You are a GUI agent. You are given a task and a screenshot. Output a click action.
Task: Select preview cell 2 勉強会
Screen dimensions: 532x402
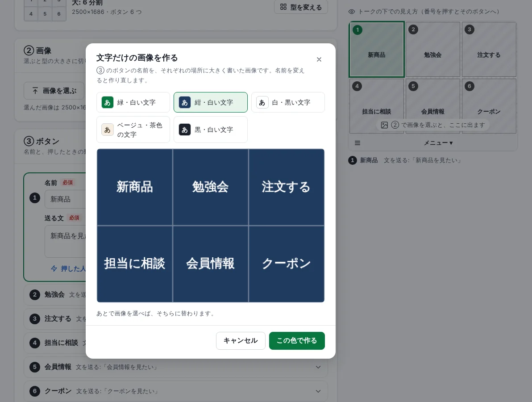pos(432,50)
